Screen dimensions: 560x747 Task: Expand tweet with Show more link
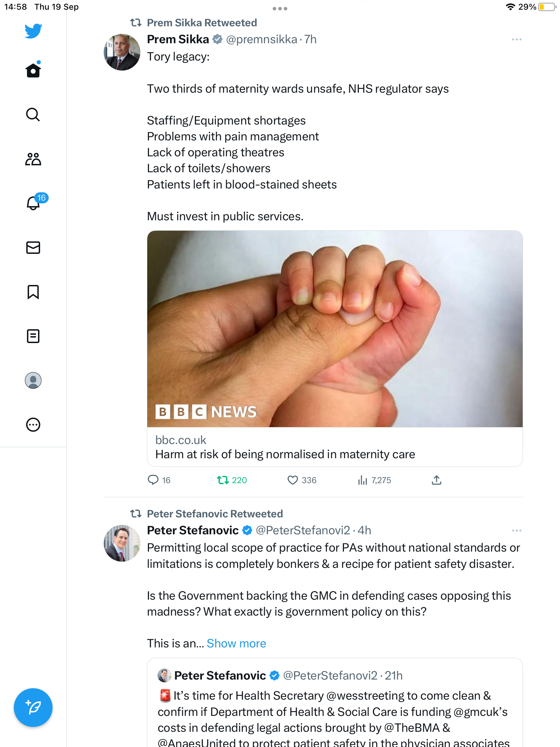pyautogui.click(x=236, y=643)
